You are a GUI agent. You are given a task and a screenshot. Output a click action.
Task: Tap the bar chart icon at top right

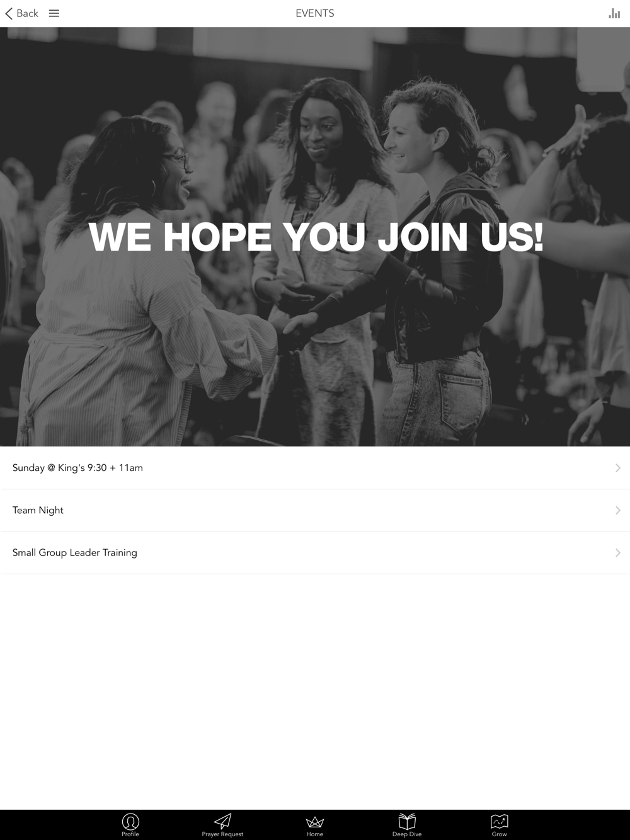614,13
